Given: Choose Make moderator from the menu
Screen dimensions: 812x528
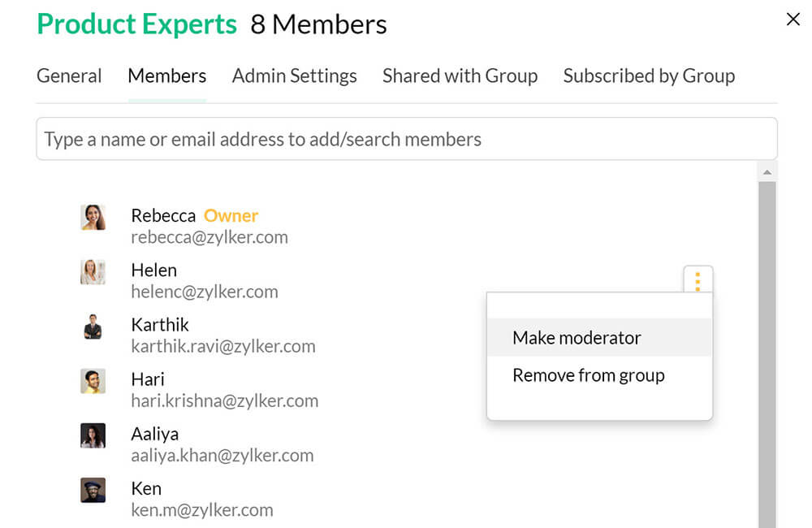Looking at the screenshot, I should coord(577,338).
